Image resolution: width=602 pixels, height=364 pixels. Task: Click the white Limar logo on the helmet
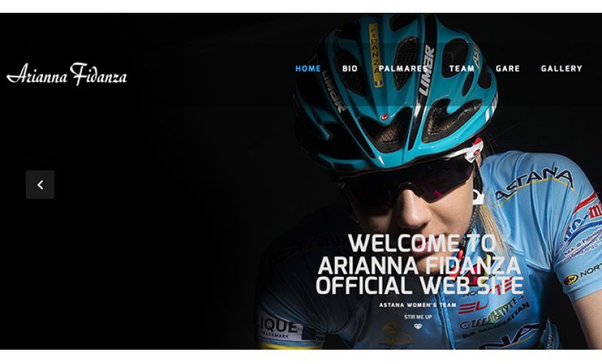pyautogui.click(x=428, y=71)
